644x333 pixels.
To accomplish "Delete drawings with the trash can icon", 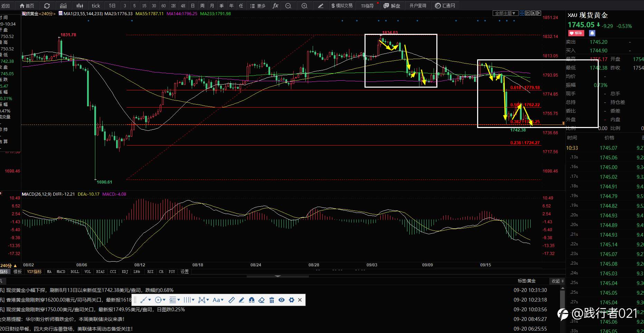I will coord(272,300).
